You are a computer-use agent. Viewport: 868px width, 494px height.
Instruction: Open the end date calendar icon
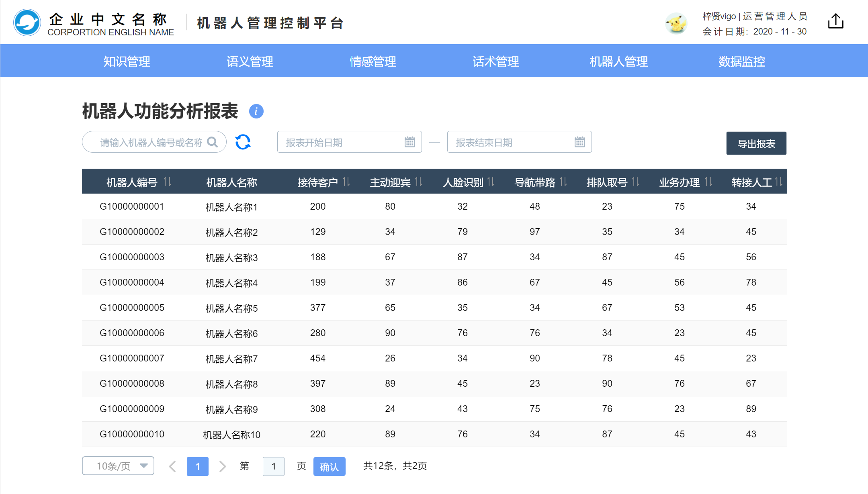pos(579,142)
